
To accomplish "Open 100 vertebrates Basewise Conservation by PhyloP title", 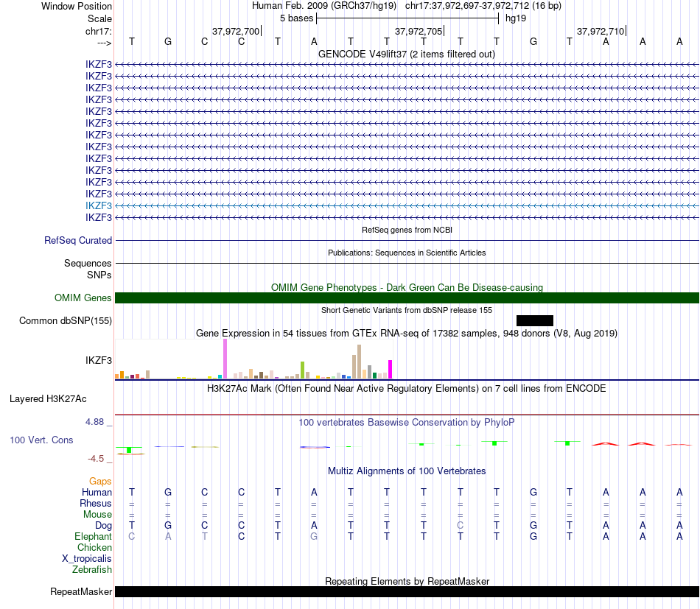I will 407,422.
